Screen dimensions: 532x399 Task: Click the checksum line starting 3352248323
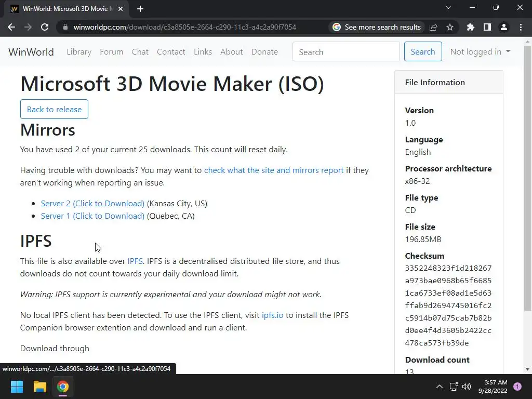(448, 268)
